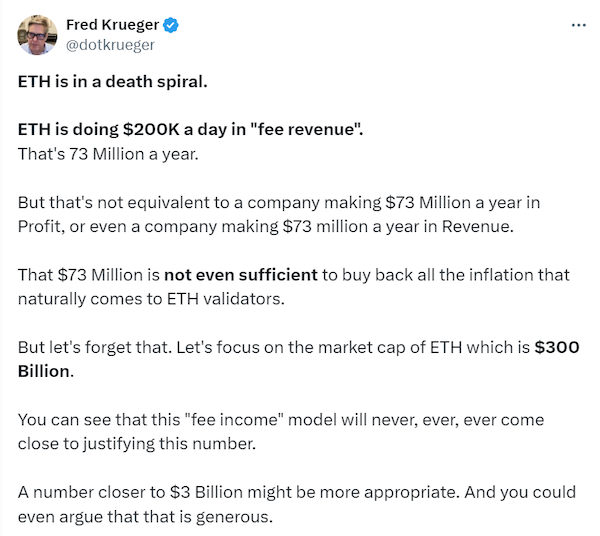Click the "naturally comes to ETH validators." line
The image size is (600, 536).
pos(151,299)
